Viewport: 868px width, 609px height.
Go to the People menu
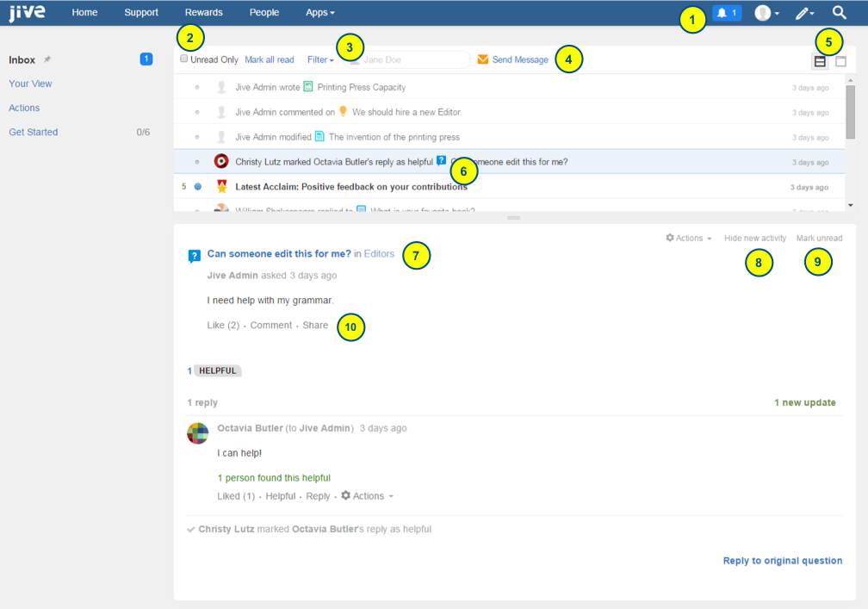264,13
